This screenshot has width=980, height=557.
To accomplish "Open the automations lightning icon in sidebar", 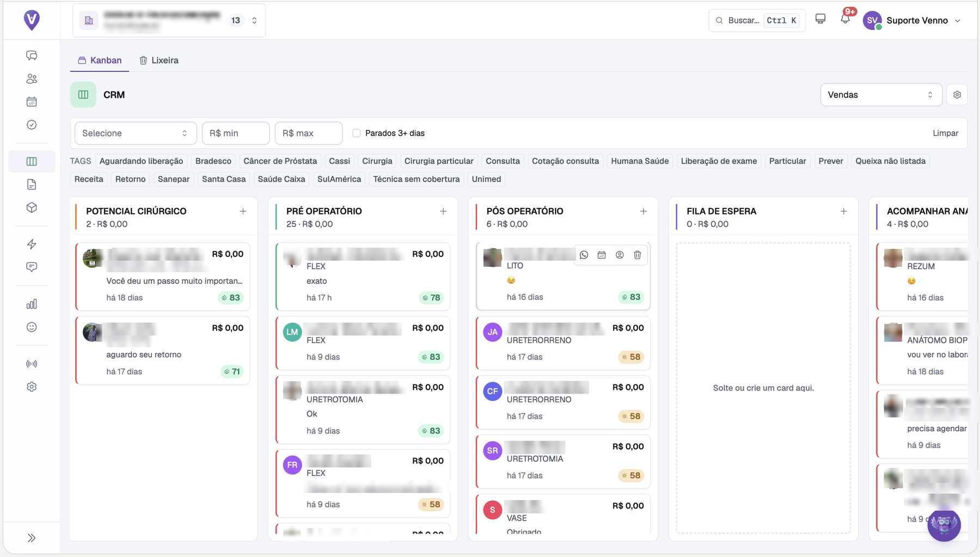I will tap(32, 244).
